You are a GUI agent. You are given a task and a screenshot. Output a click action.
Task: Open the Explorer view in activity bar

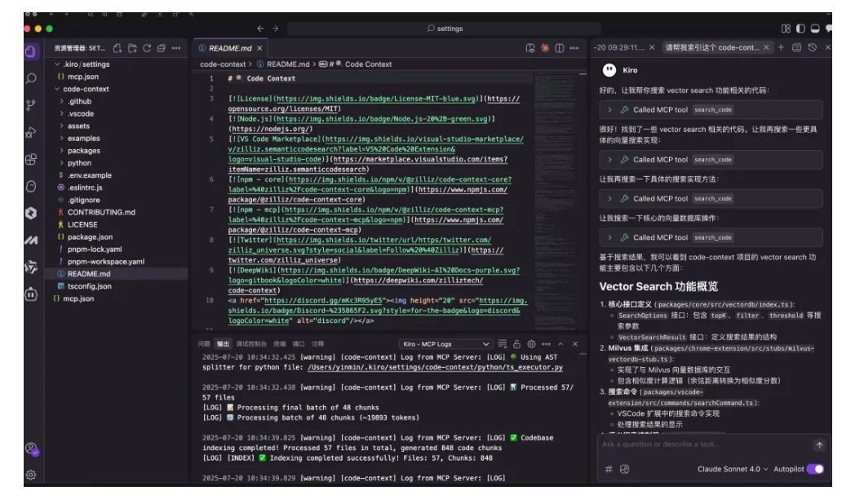click(31, 51)
